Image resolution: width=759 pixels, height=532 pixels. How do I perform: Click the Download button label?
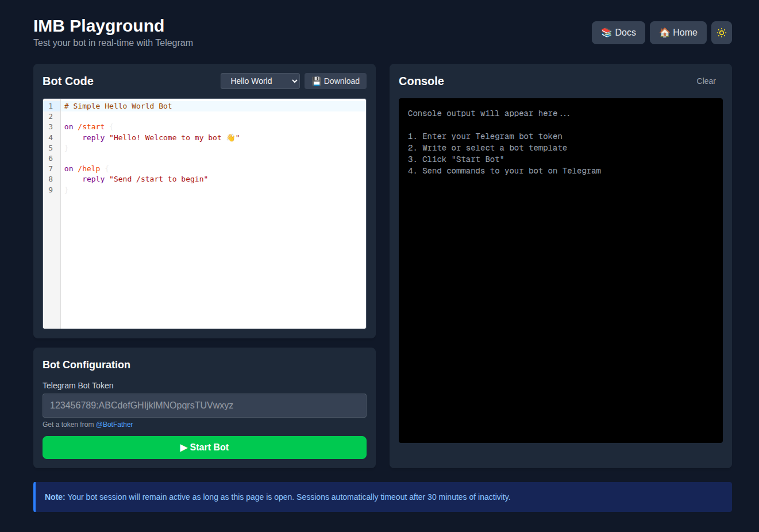(x=342, y=81)
